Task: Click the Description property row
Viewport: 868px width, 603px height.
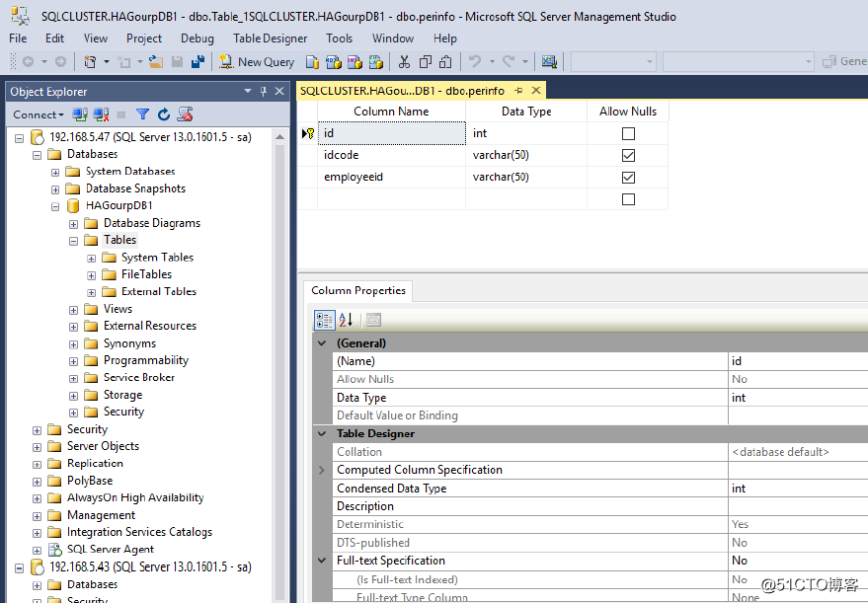Action: point(600,506)
